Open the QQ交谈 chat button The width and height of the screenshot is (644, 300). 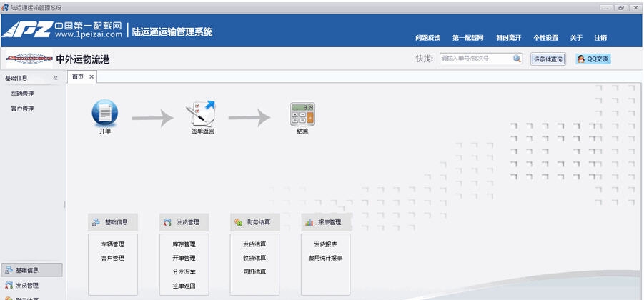[x=593, y=59]
